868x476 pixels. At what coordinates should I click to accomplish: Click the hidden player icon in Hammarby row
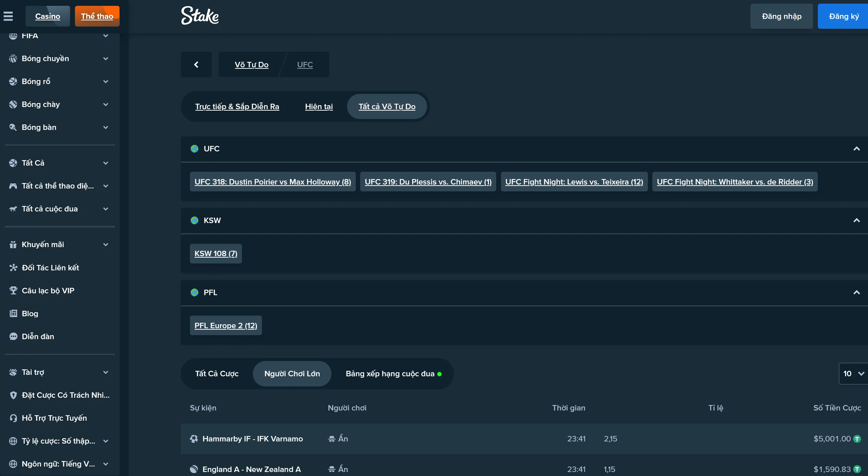click(x=331, y=439)
